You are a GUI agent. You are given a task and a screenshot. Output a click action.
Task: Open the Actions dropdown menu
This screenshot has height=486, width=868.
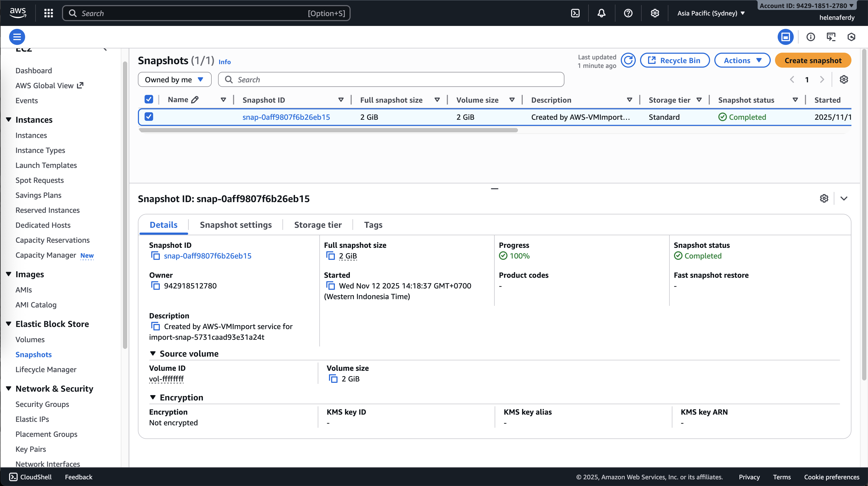click(742, 61)
